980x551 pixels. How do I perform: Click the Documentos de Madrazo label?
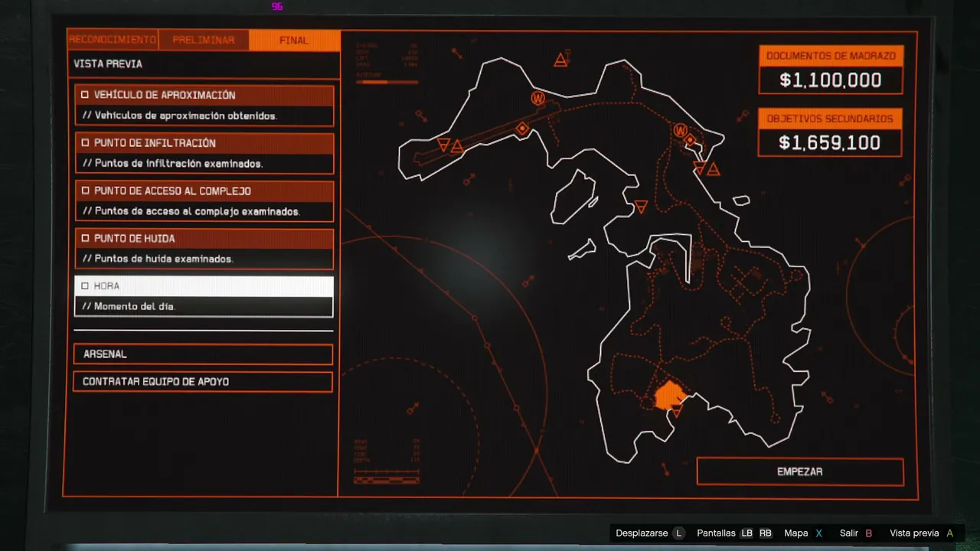(831, 56)
